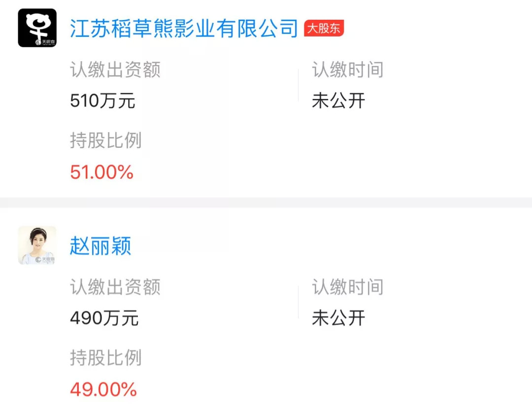
Task: Click 未公开 beside the 510万元 amount
Action: [x=338, y=101]
